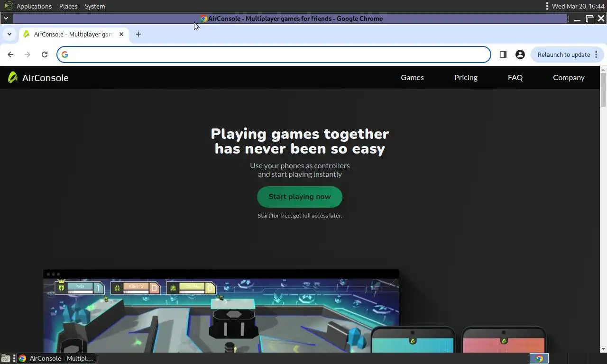Screen dimensions: 607x364
Task: Click the scrollbar up arrow
Action: 603,70
